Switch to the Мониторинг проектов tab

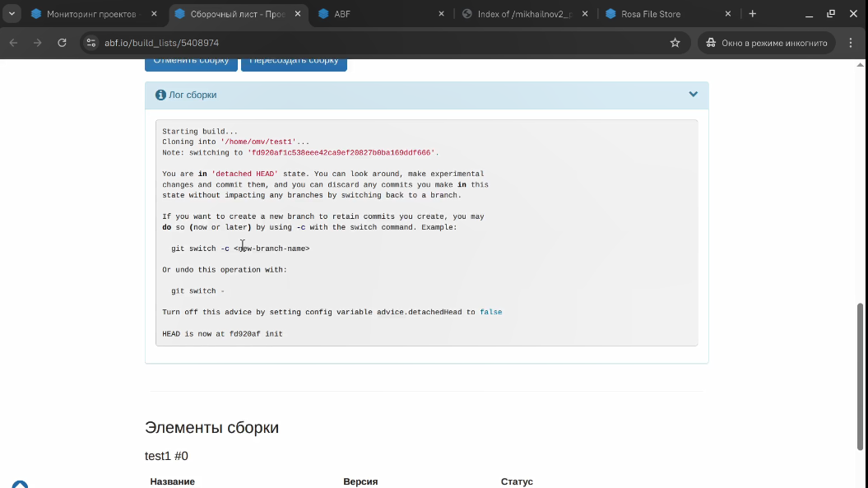(x=91, y=14)
